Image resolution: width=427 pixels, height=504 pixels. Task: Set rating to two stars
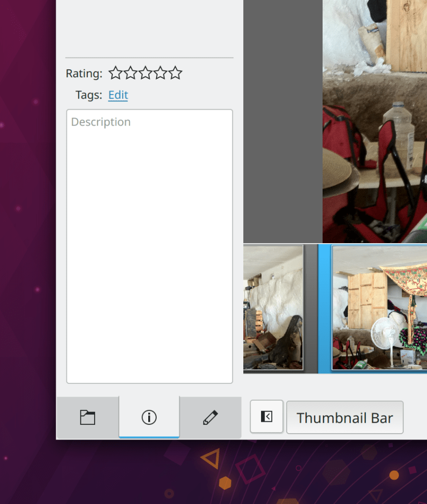[131, 73]
